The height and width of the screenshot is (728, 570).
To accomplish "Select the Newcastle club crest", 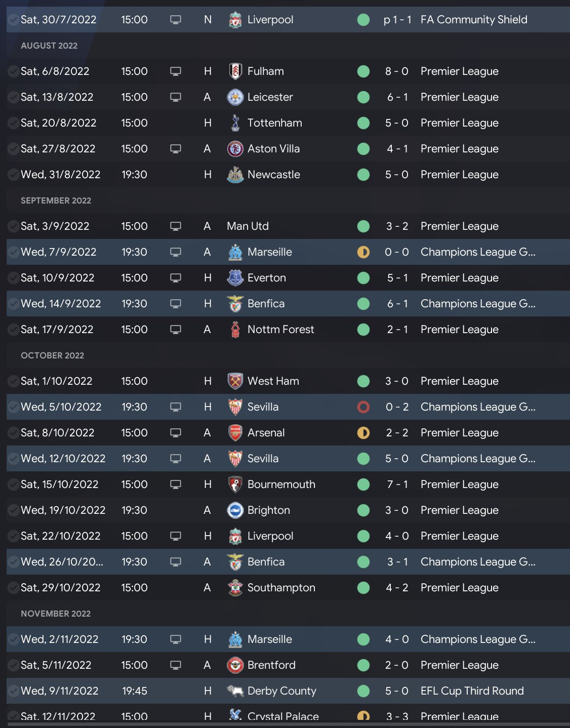I will pyautogui.click(x=235, y=175).
